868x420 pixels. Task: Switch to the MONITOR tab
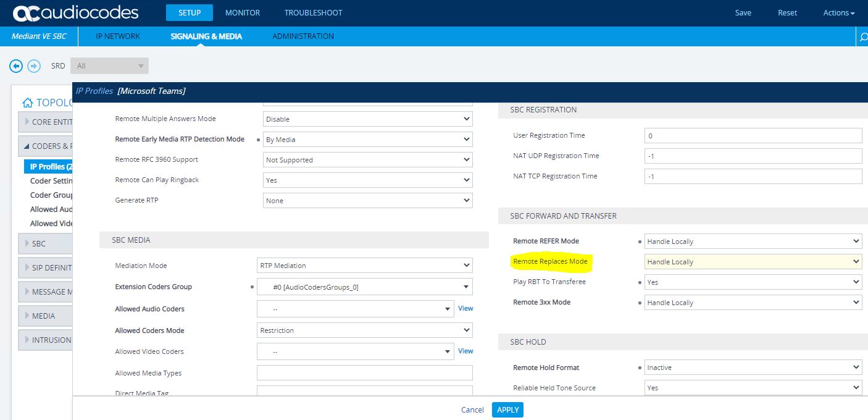coord(242,12)
